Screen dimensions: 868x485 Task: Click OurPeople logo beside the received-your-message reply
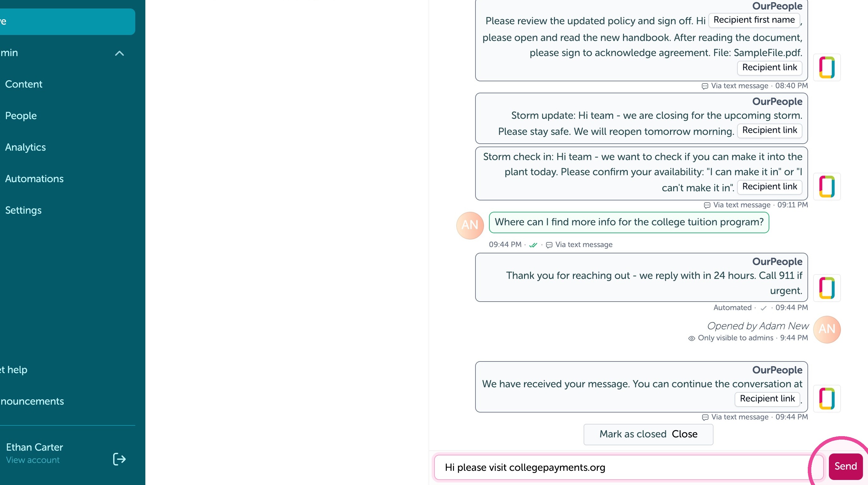(827, 398)
